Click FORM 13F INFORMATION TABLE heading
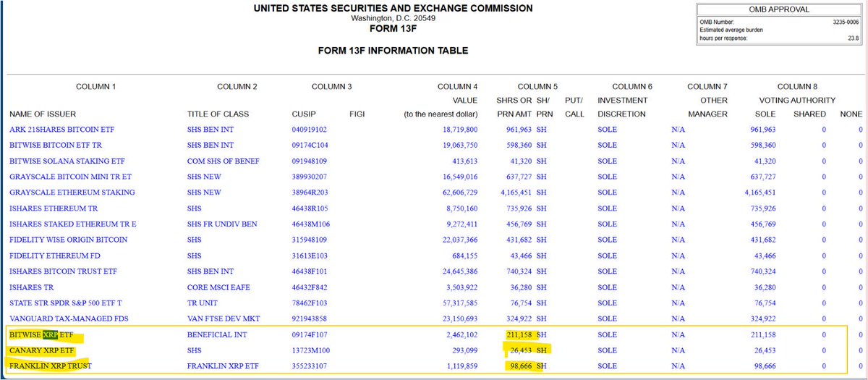Viewport: 868px width, 380px height. 393,51
